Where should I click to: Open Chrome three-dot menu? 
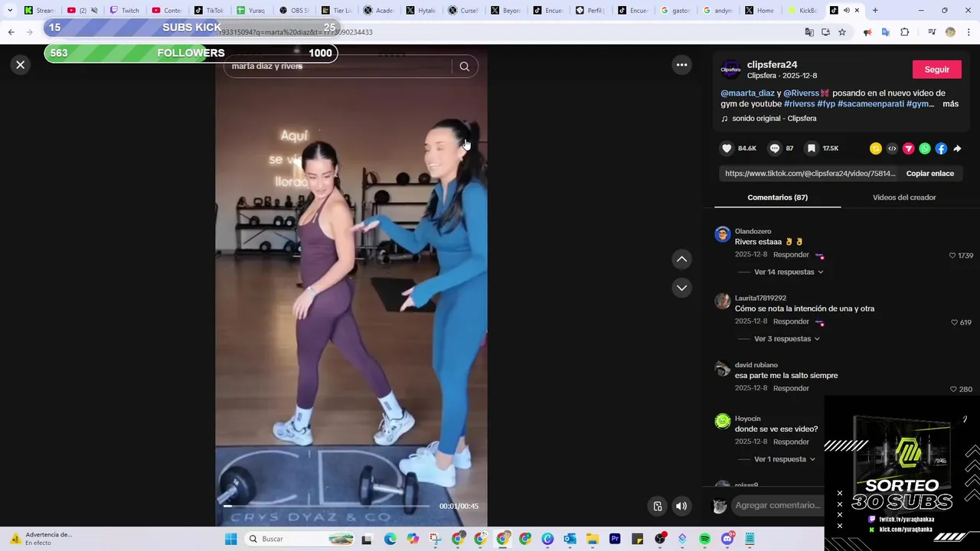969,32
